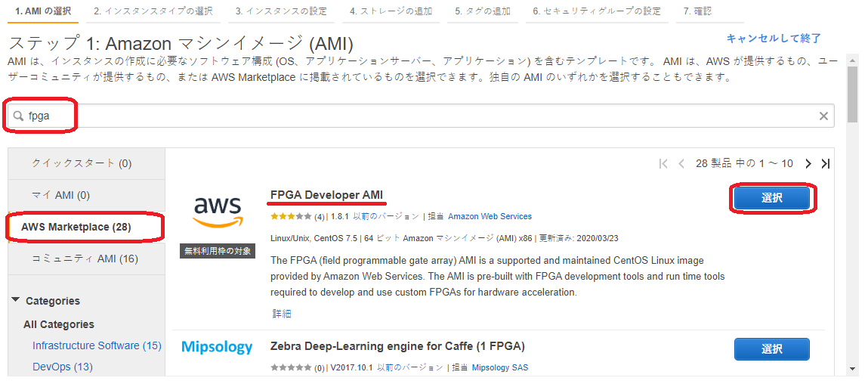Click the Mipsology logo
Viewport: 868px width, 384px height.
point(217,347)
